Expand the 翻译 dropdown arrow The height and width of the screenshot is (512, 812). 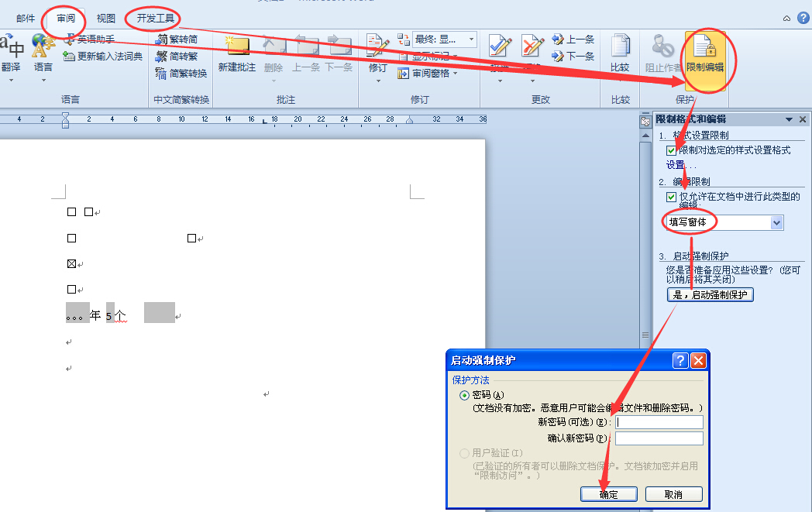11,81
